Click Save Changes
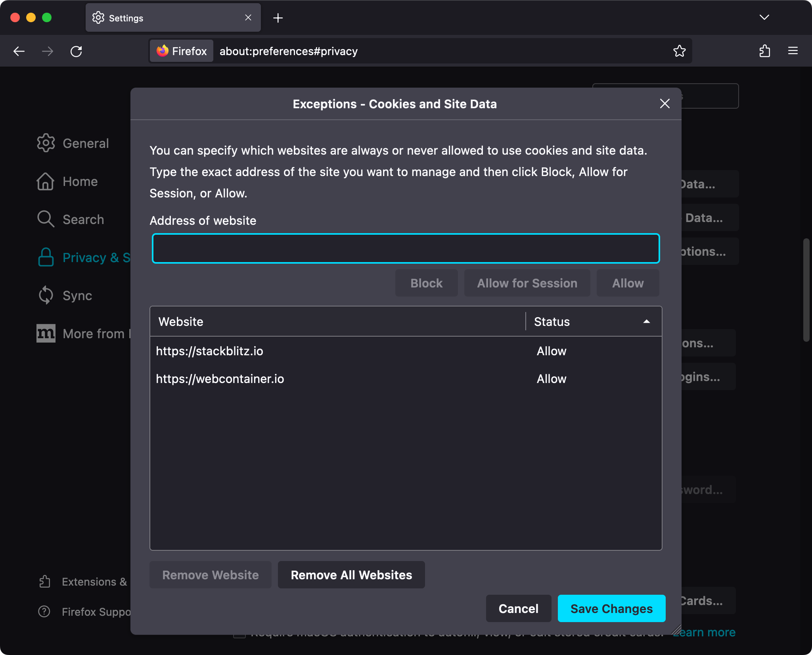The width and height of the screenshot is (812, 655). (611, 608)
